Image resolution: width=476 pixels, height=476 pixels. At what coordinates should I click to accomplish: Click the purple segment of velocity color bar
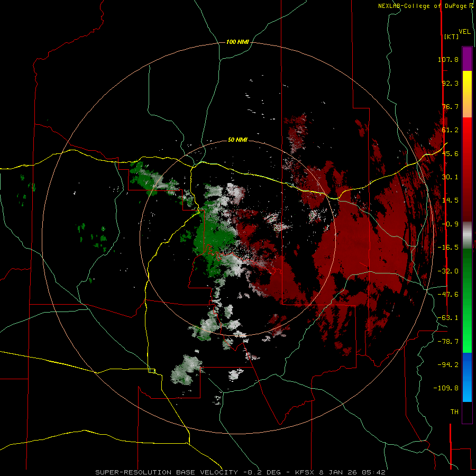tap(467, 59)
